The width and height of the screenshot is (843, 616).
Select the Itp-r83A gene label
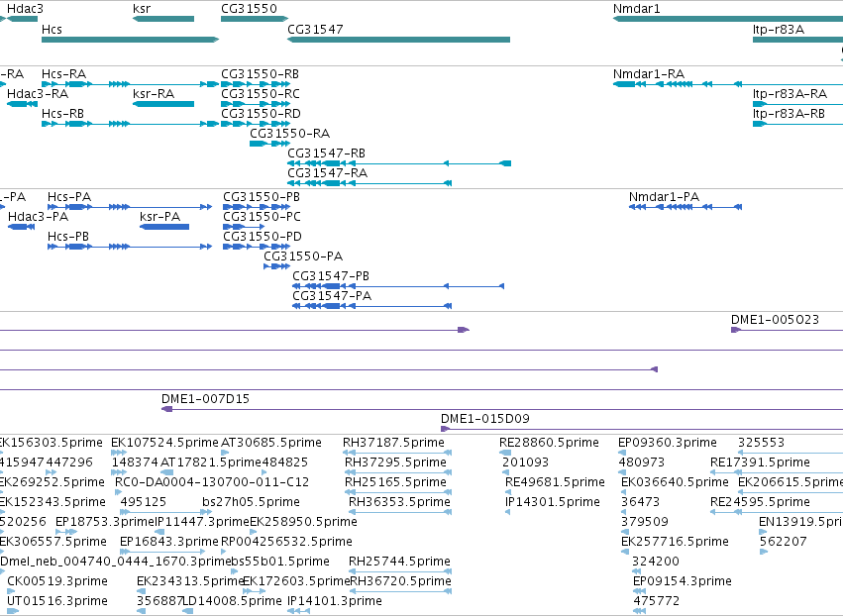point(779,29)
